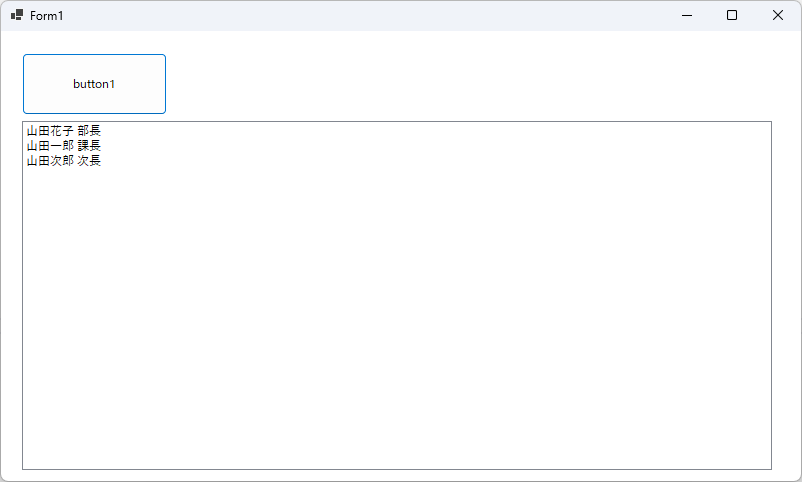Click the Form1 application icon
Image resolution: width=802 pixels, height=482 pixels.
pyautogui.click(x=17, y=15)
